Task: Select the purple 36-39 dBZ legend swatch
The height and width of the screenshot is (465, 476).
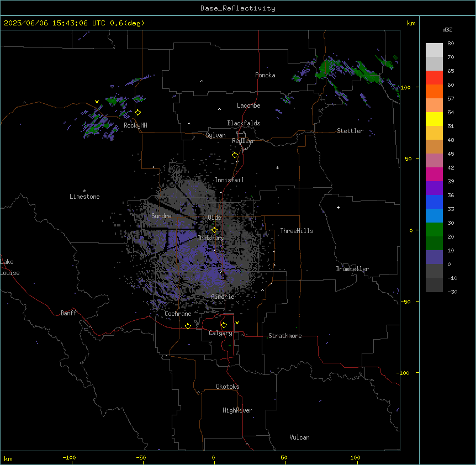Action: click(x=434, y=188)
